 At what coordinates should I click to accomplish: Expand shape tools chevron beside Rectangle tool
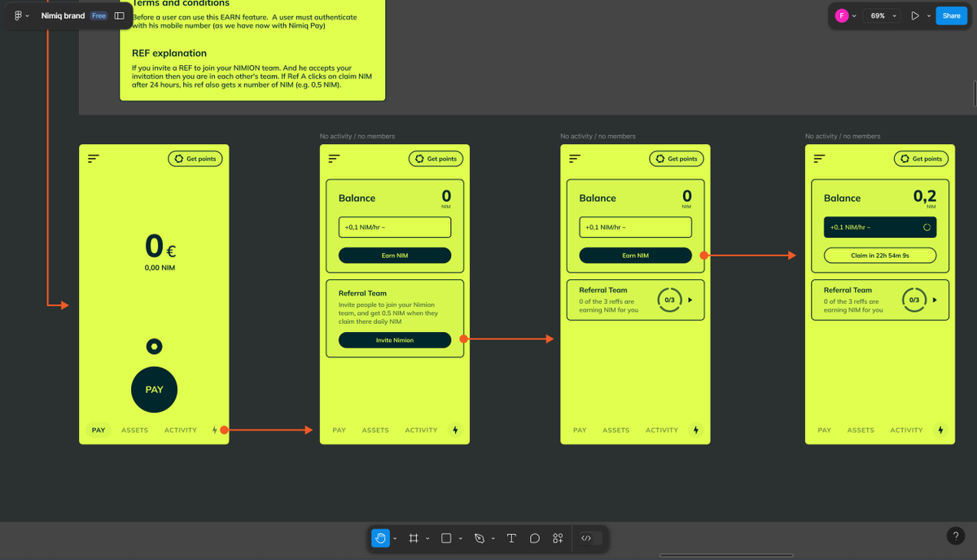(x=460, y=539)
